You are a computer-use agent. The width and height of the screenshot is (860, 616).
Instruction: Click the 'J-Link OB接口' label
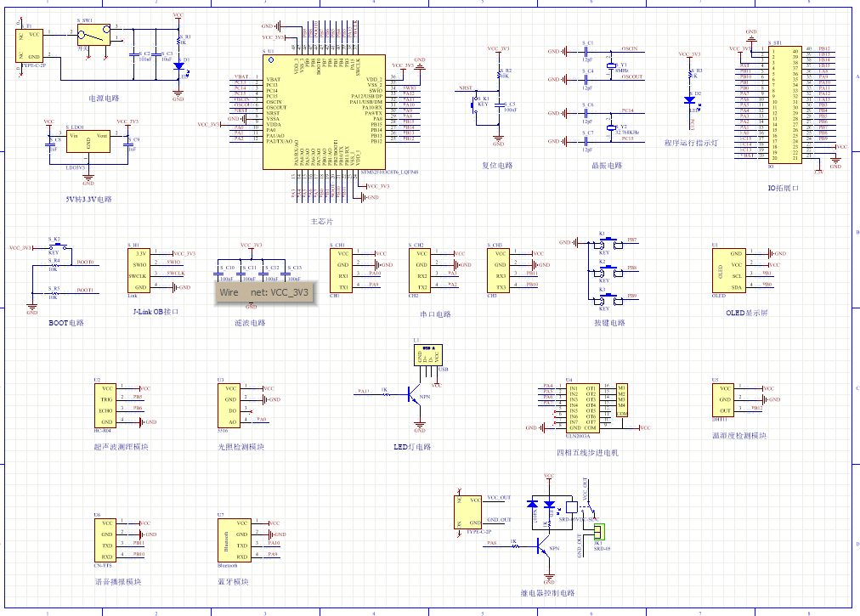pos(156,312)
